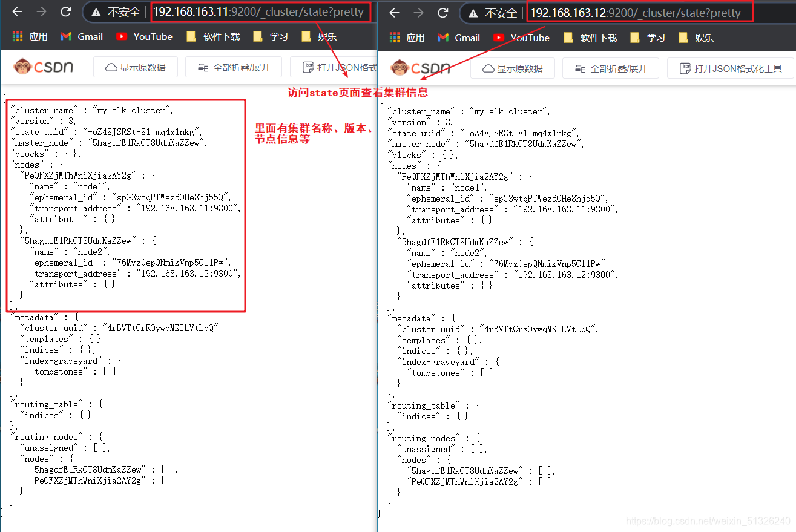Click the CSDN logo in left window
796x532 pixels.
click(x=44, y=67)
